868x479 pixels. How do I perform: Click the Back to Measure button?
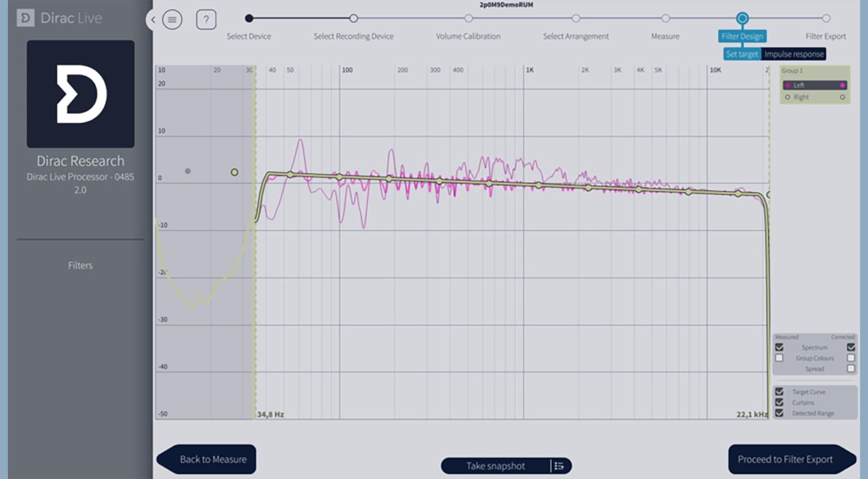[x=207, y=459]
